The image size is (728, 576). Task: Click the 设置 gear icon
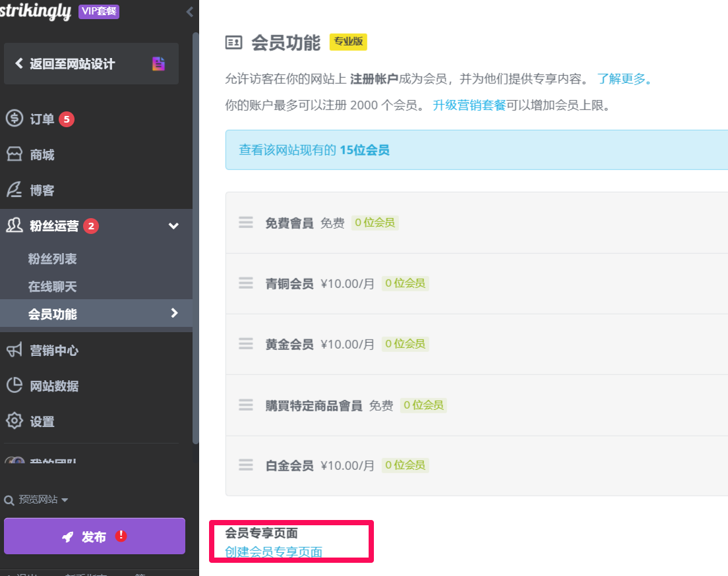pos(15,420)
